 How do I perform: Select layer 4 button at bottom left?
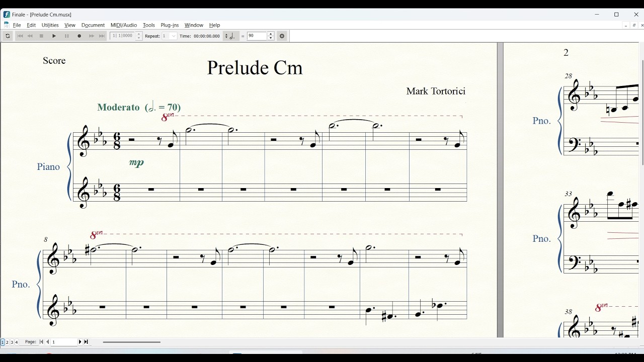click(x=17, y=342)
